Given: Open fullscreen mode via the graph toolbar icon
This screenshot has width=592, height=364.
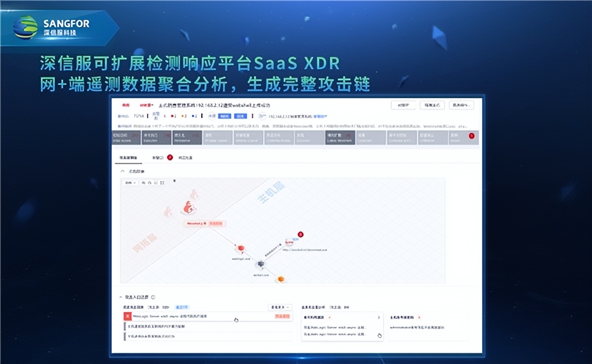Looking at the screenshot, I should 162,182.
